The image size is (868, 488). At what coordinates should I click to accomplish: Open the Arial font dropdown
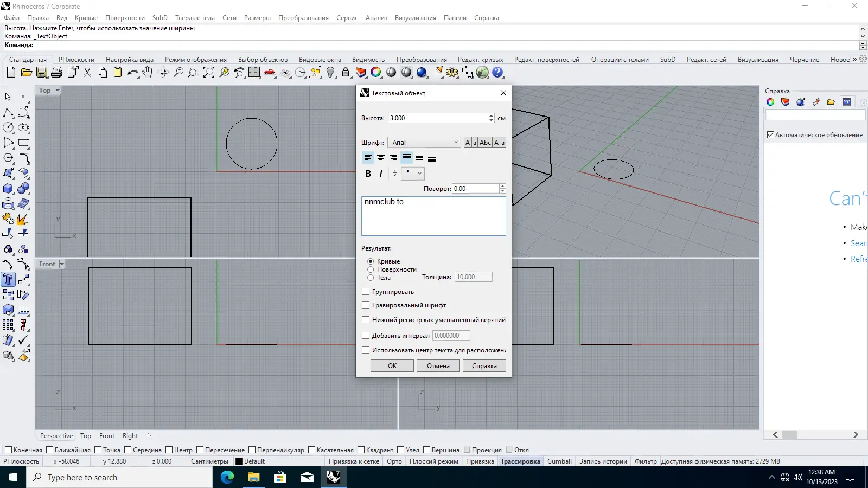click(x=424, y=143)
